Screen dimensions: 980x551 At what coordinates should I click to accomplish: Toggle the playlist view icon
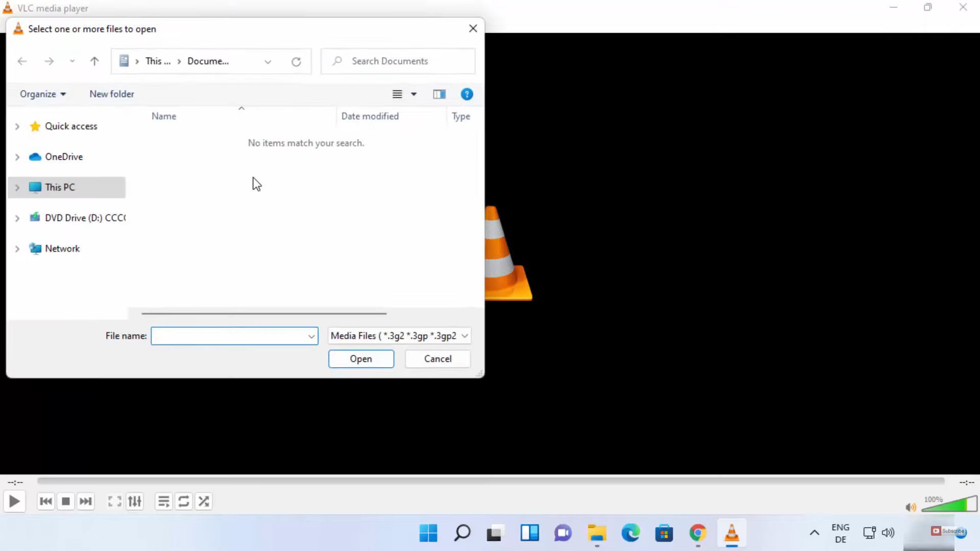[x=163, y=502]
